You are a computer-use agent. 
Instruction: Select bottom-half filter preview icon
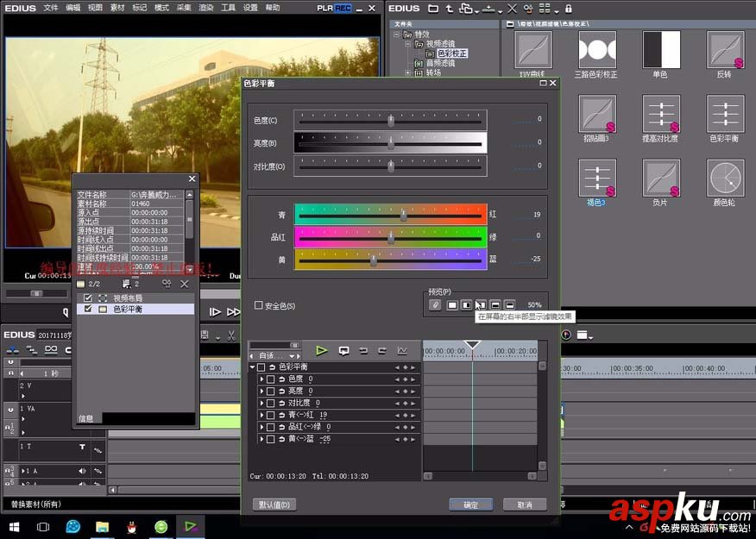click(510, 305)
